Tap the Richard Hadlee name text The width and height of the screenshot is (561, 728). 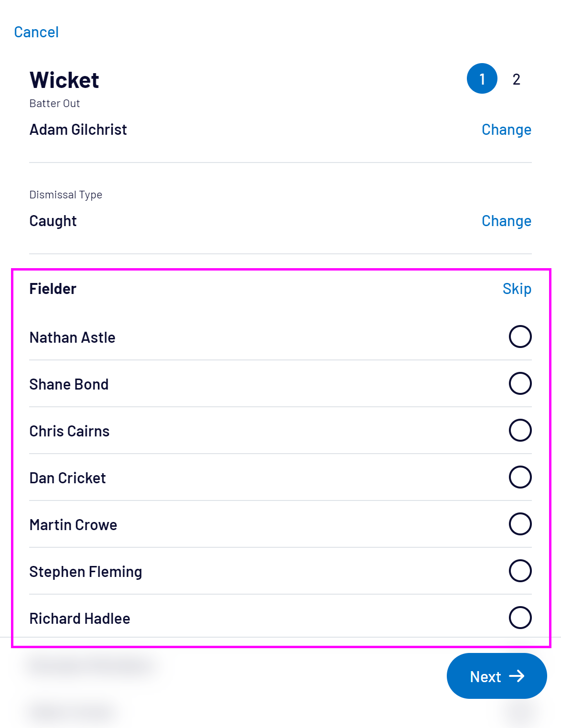[80, 619]
